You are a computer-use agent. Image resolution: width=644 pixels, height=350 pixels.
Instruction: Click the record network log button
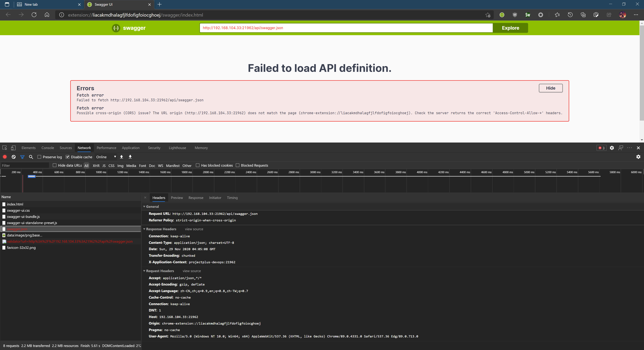click(5, 157)
